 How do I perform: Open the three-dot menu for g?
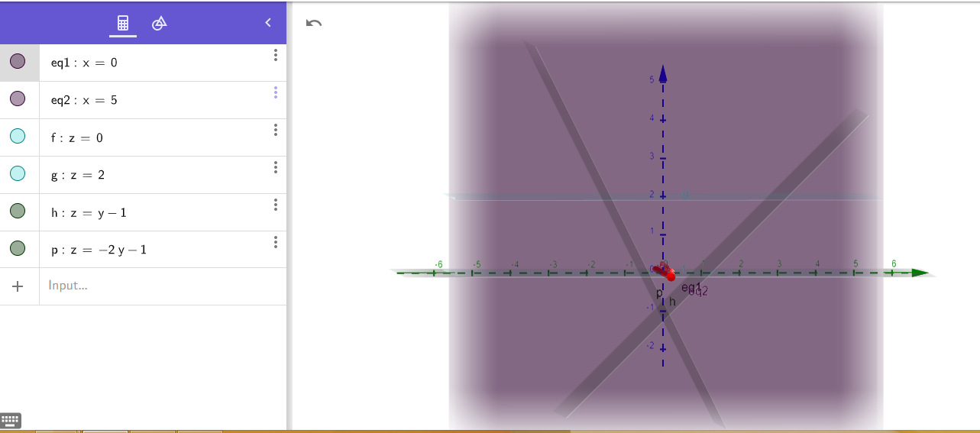click(275, 167)
